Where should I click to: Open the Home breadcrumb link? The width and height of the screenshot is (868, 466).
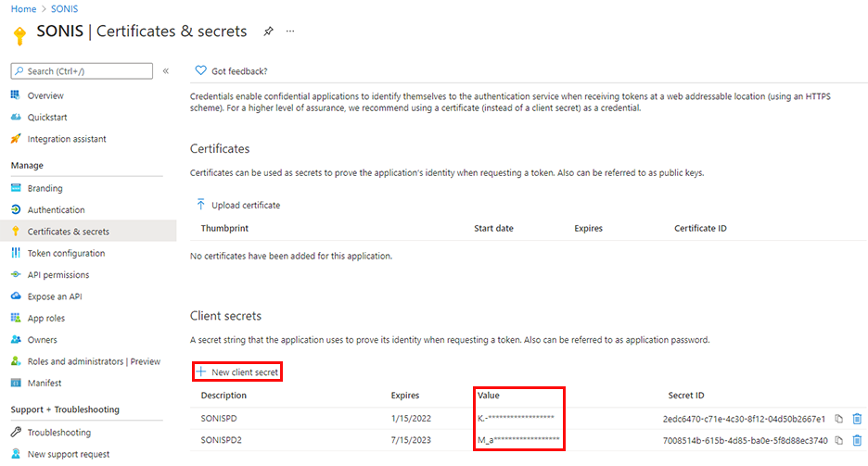(x=23, y=8)
